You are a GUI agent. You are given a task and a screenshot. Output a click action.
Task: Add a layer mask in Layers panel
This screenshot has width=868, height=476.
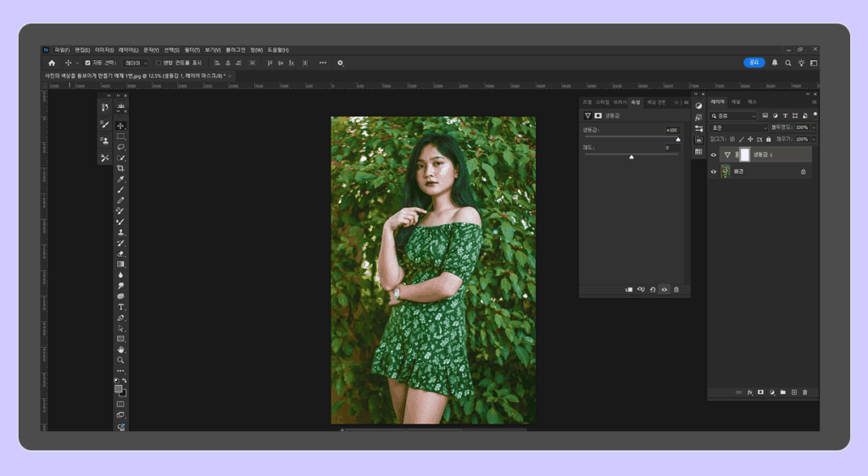click(760, 392)
